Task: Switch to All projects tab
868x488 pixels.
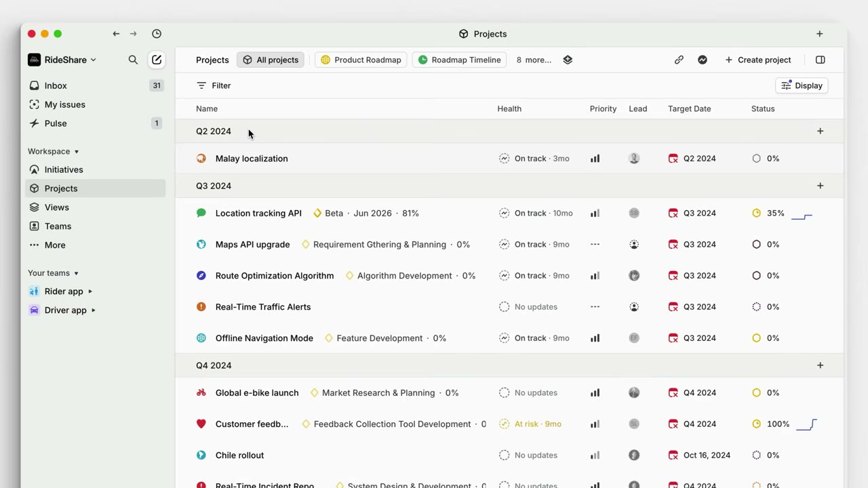Action: click(271, 60)
